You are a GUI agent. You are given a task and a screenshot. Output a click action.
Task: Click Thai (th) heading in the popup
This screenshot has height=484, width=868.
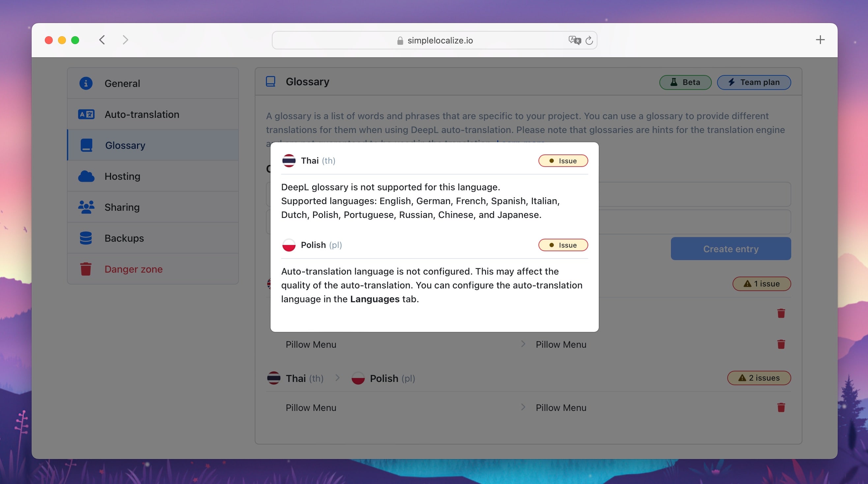[318, 161]
